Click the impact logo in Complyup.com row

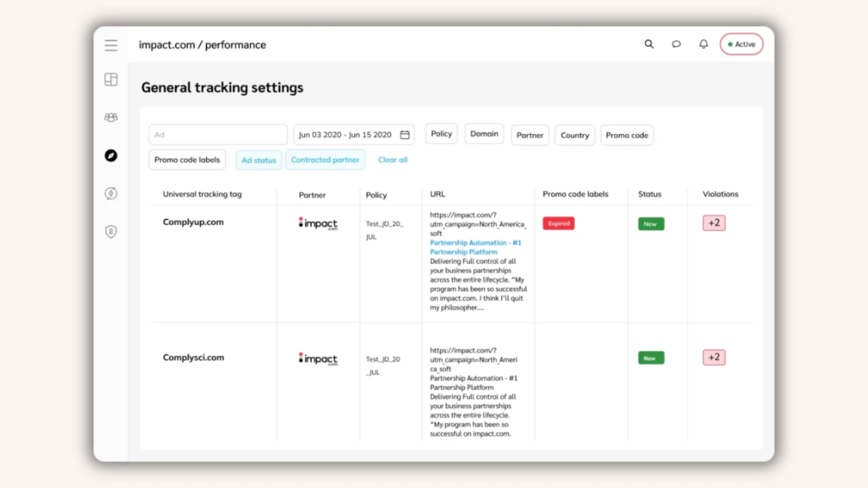tap(318, 223)
